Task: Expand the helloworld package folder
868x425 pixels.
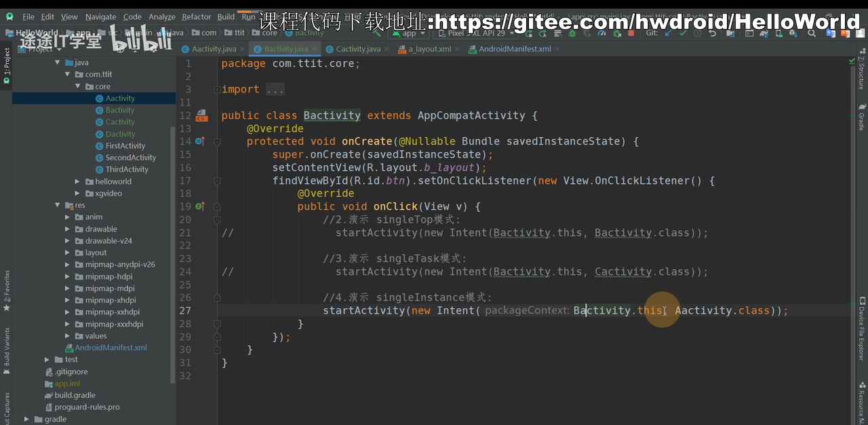Action: pyautogui.click(x=78, y=182)
